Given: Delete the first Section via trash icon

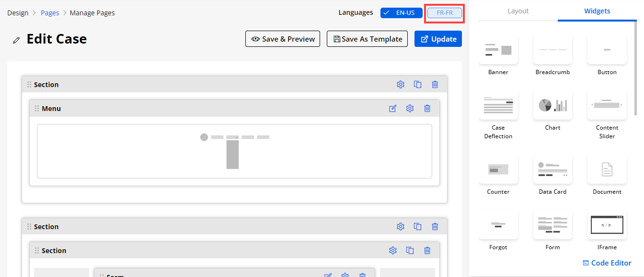Looking at the screenshot, I should point(435,85).
